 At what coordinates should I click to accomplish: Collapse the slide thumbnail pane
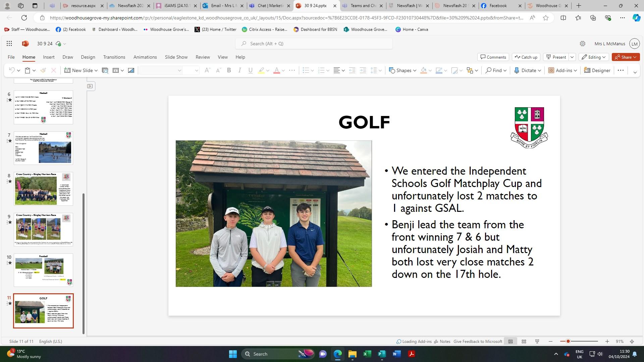[x=90, y=86]
